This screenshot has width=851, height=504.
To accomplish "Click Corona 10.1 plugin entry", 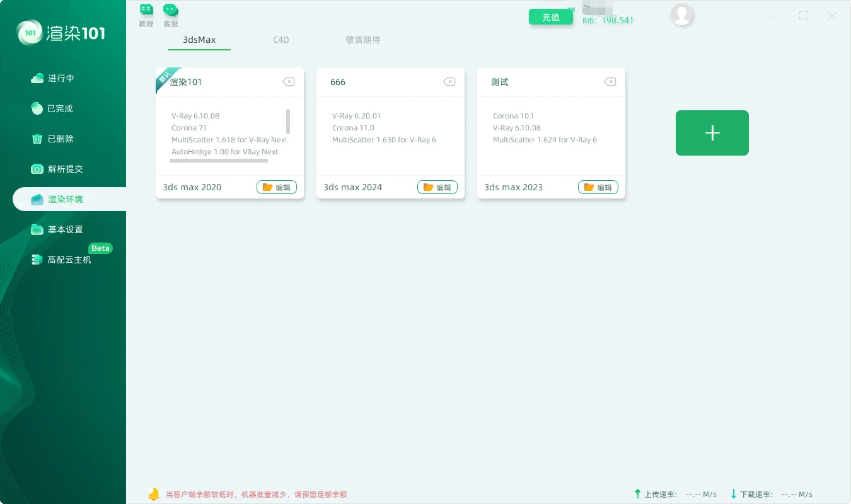I will (513, 116).
